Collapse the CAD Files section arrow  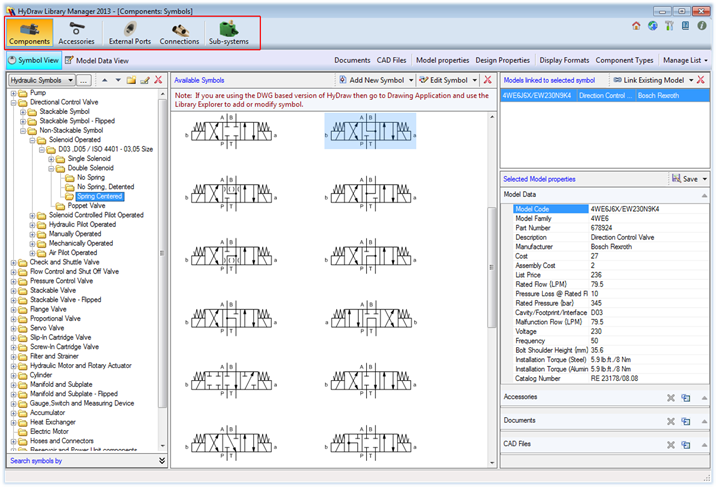[705, 445]
